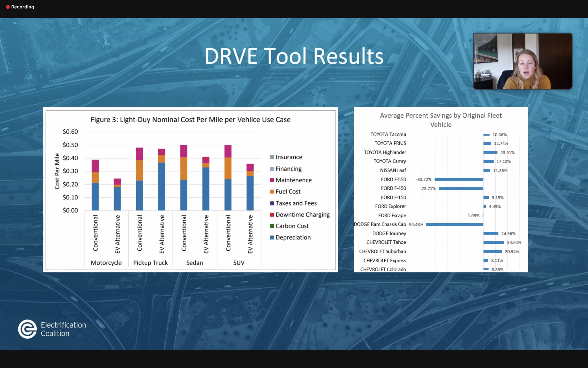
Task: Click the SUV category axis label
Action: [x=239, y=263]
